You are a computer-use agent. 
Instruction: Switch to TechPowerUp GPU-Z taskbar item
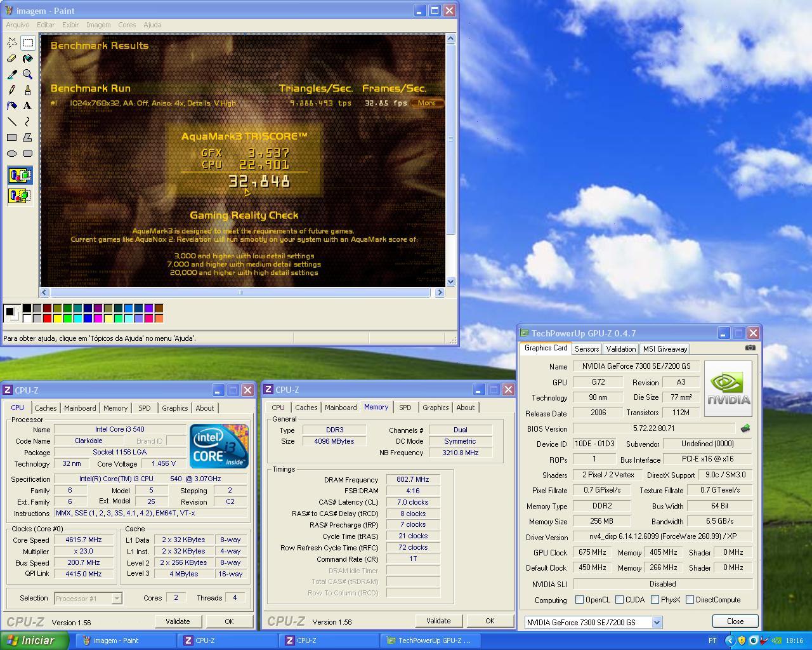(x=431, y=640)
